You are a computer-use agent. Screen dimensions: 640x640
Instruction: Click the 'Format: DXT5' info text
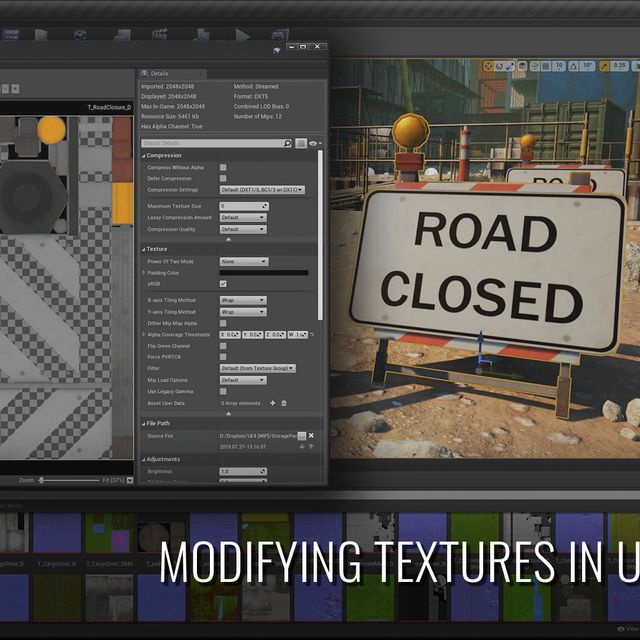pos(251,96)
